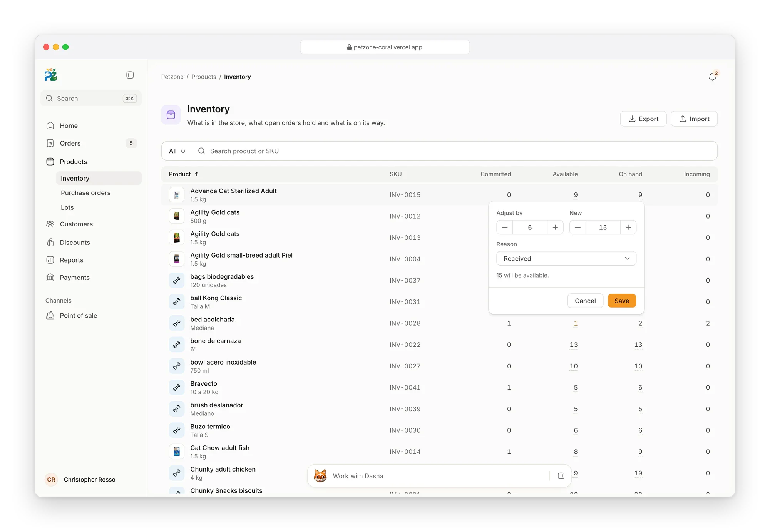Open the Reason dropdown showing Received
Screen dimensions: 770x532
tap(566, 259)
